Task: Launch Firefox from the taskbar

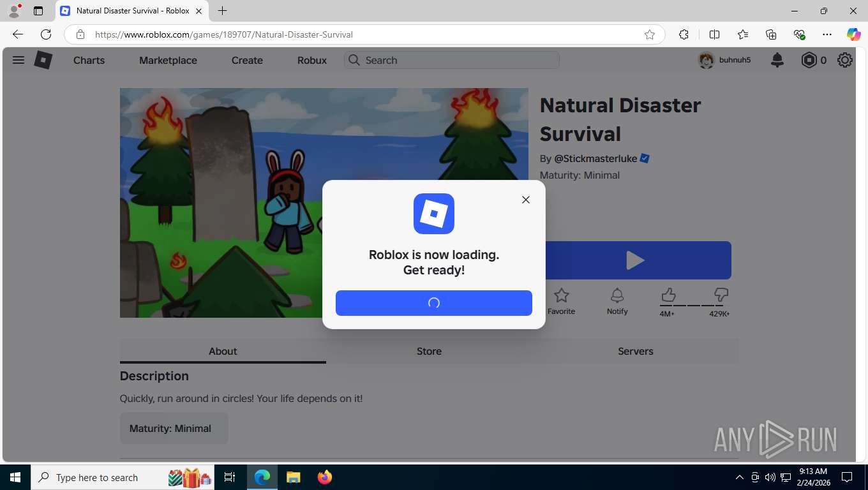Action: [x=325, y=477]
